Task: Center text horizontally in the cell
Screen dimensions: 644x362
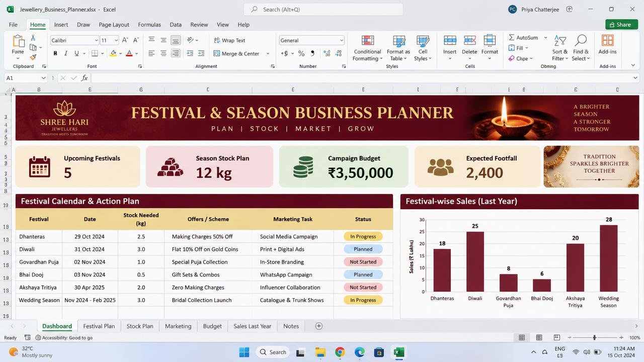Action: [x=164, y=53]
